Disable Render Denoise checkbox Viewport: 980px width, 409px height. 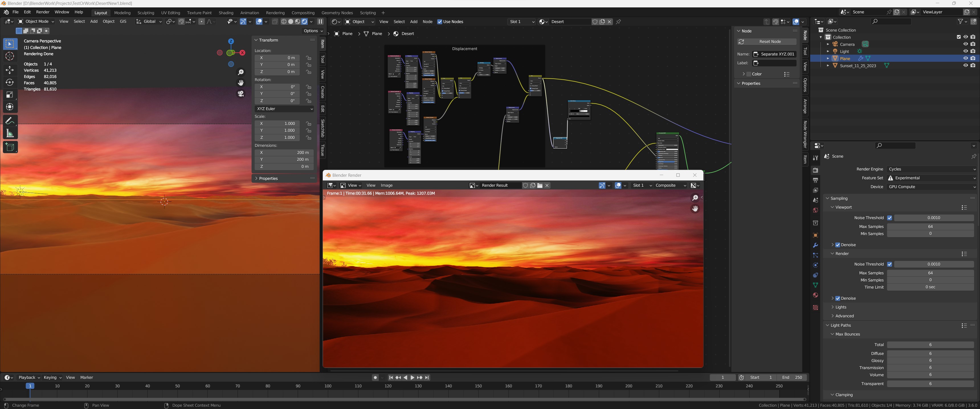click(838, 298)
